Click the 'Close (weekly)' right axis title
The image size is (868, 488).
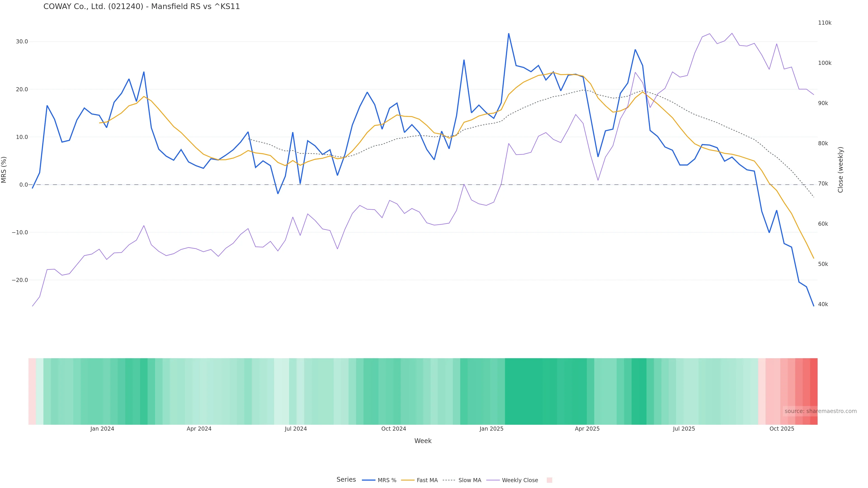[840, 169]
